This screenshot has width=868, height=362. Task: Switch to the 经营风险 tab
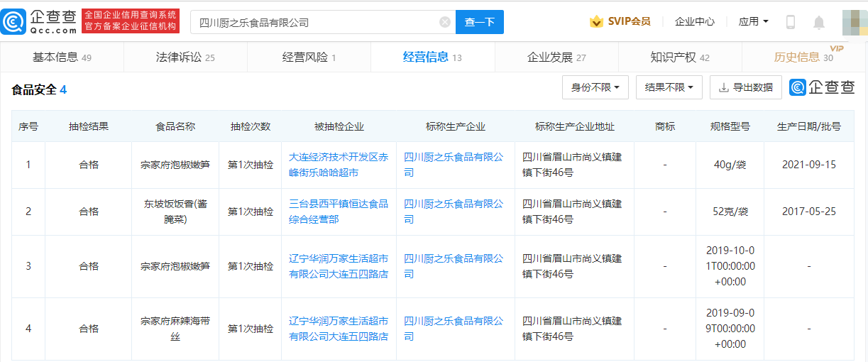(x=309, y=57)
